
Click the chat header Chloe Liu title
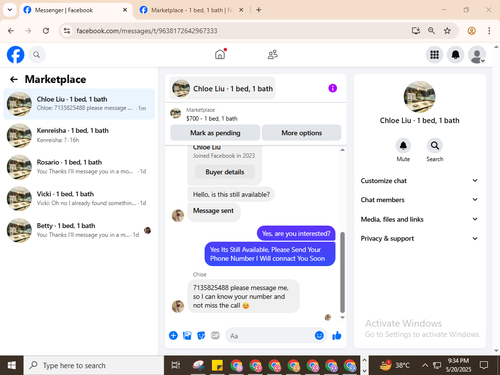click(223, 89)
